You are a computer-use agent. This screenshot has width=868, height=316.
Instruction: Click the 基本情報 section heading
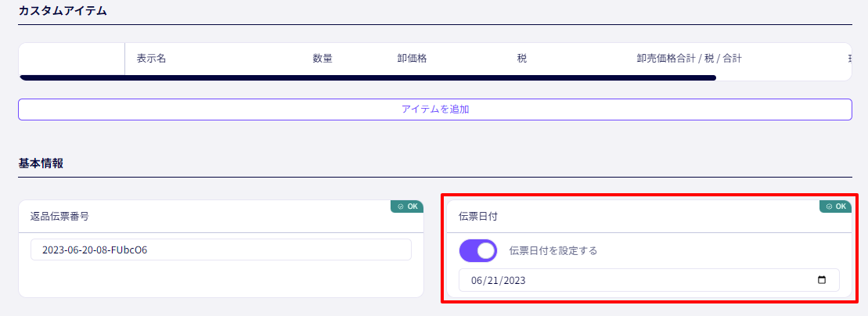(x=41, y=163)
